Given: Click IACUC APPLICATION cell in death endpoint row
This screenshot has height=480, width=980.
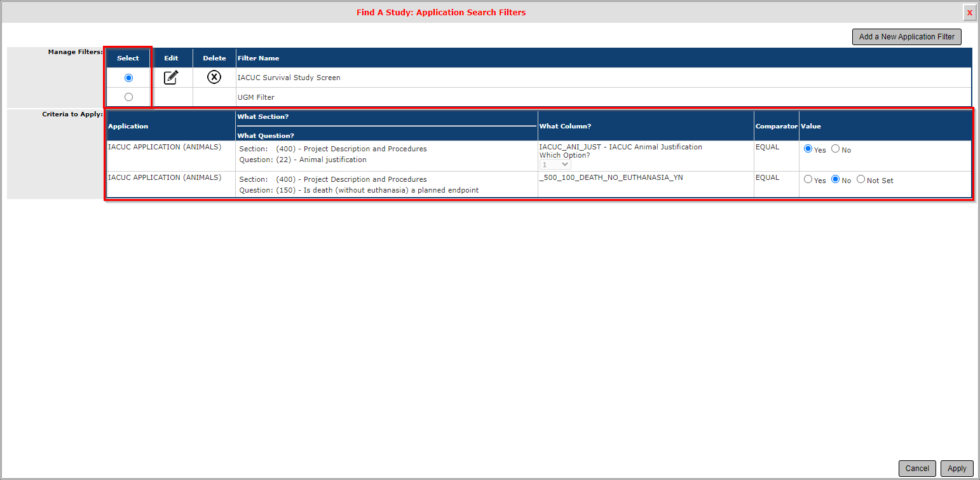Looking at the screenshot, I should click(x=165, y=177).
